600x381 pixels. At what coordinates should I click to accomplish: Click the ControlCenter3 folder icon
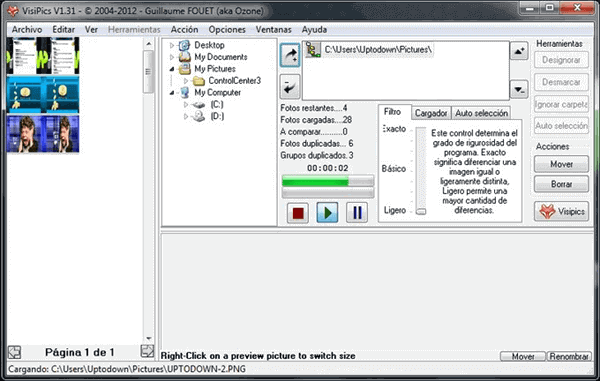[x=199, y=81]
